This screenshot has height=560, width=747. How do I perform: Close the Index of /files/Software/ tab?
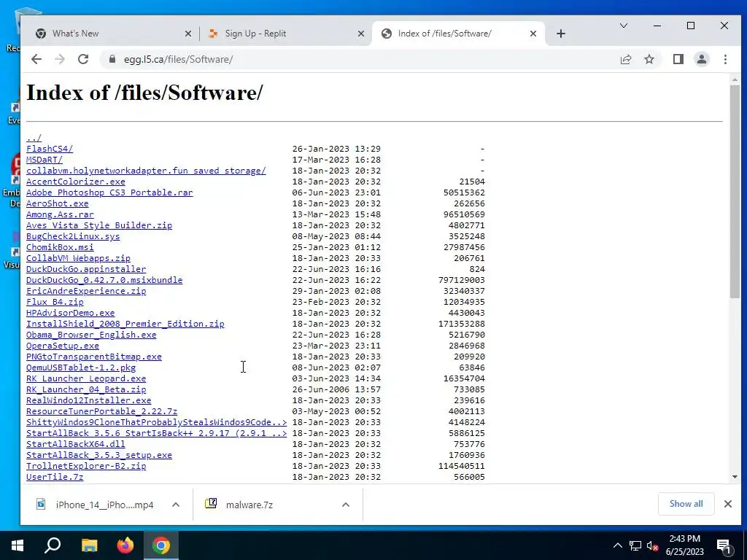(533, 34)
